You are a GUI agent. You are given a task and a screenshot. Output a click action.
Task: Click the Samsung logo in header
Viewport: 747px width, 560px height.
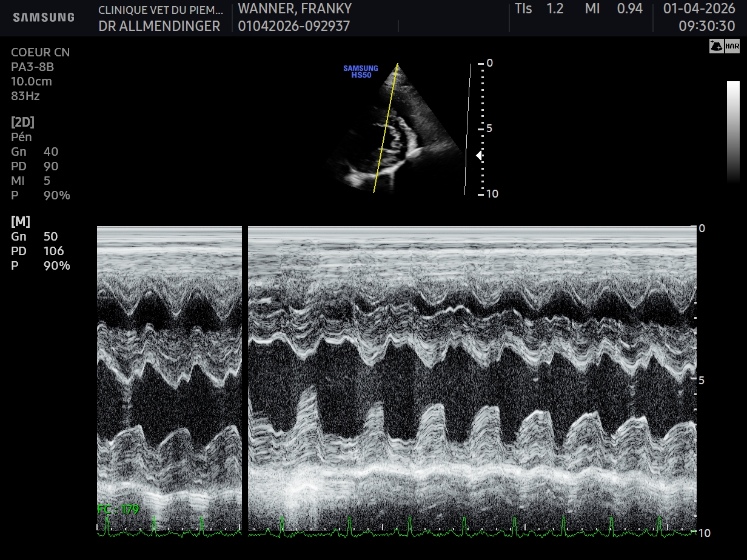[44, 18]
